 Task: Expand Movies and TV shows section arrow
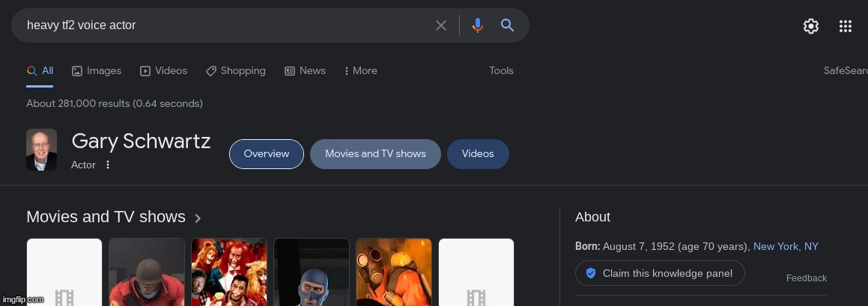198,218
